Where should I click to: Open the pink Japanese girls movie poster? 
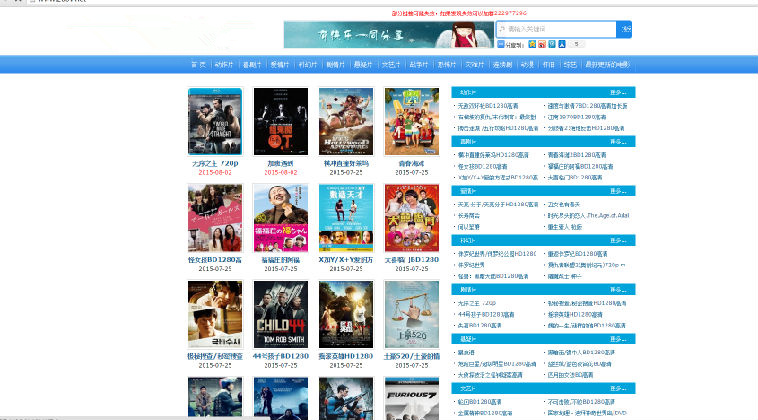pos(215,218)
